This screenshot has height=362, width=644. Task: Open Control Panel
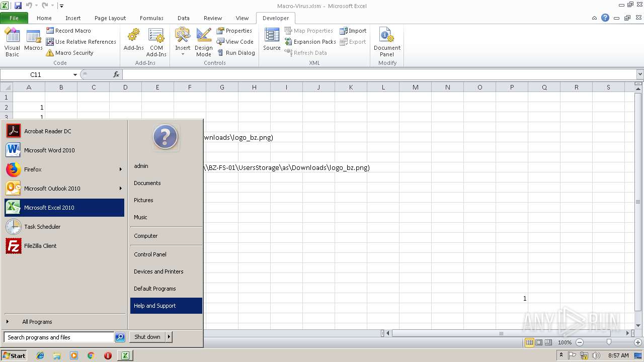click(x=166, y=254)
